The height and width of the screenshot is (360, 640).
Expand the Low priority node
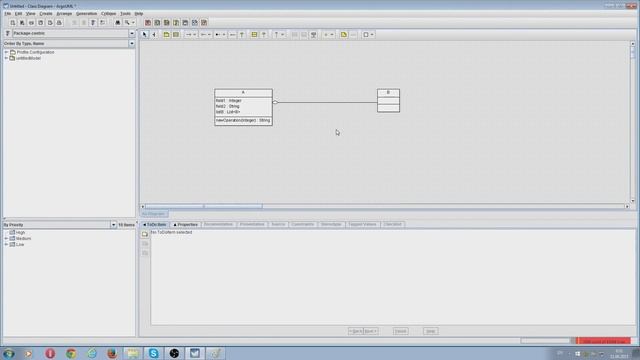click(6, 244)
